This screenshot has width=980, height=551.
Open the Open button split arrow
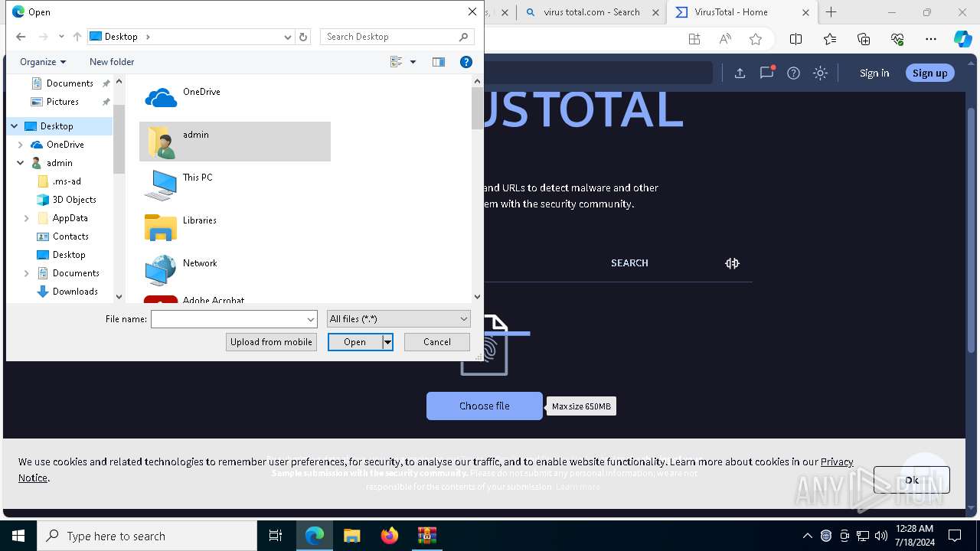tap(387, 342)
